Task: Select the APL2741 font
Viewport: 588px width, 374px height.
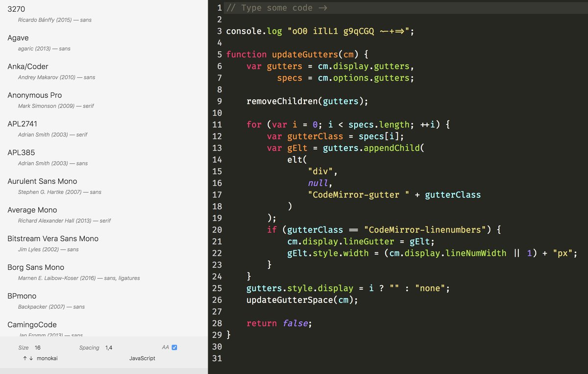Action: 23,124
